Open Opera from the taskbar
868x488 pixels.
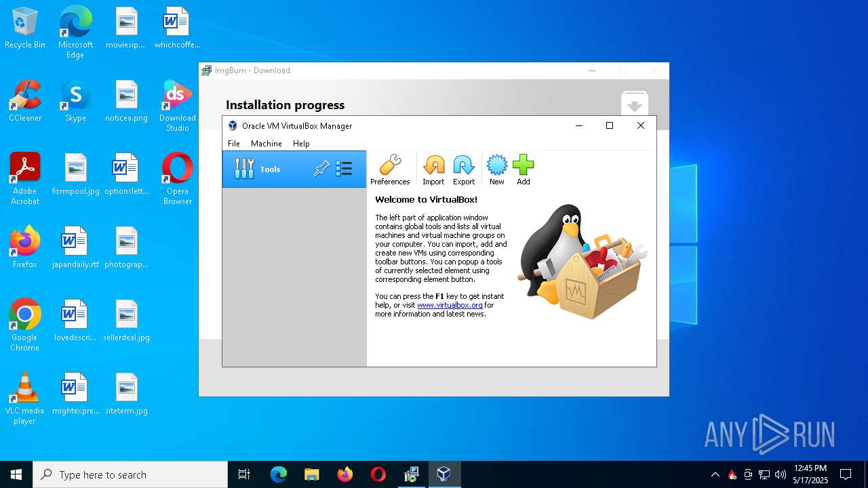378,474
